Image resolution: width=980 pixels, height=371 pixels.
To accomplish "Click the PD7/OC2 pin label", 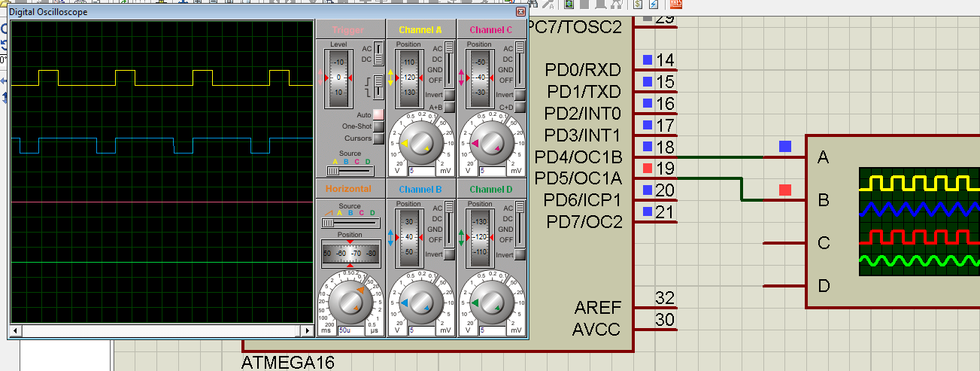I will (x=584, y=221).
